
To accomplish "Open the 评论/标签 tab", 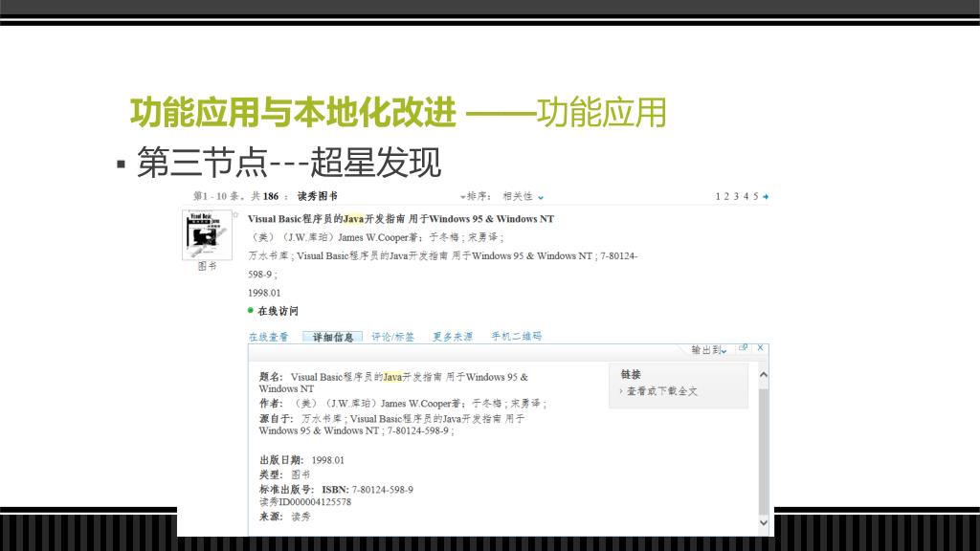I will [392, 337].
